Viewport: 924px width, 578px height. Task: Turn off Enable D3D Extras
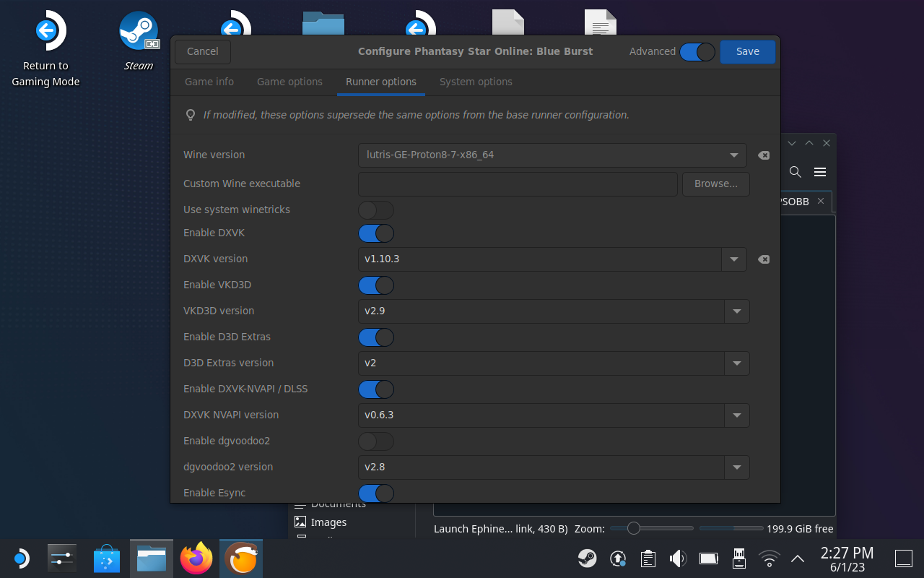(x=376, y=337)
